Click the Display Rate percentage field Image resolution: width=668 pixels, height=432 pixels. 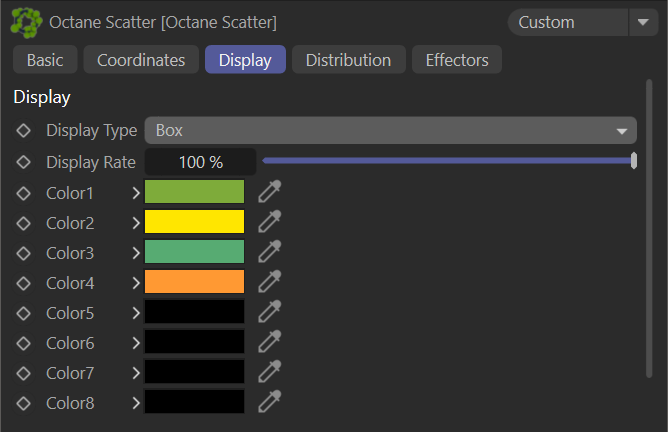coord(200,162)
